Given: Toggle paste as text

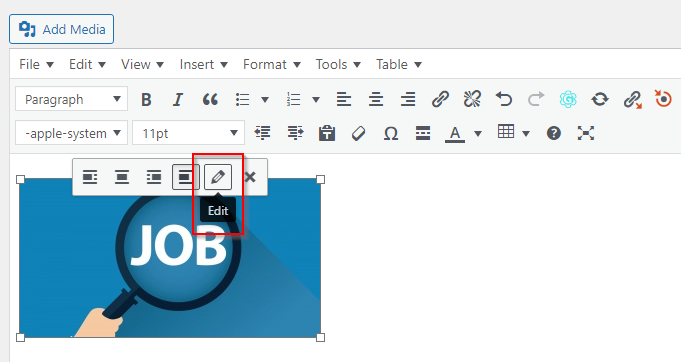Looking at the screenshot, I should (x=327, y=133).
